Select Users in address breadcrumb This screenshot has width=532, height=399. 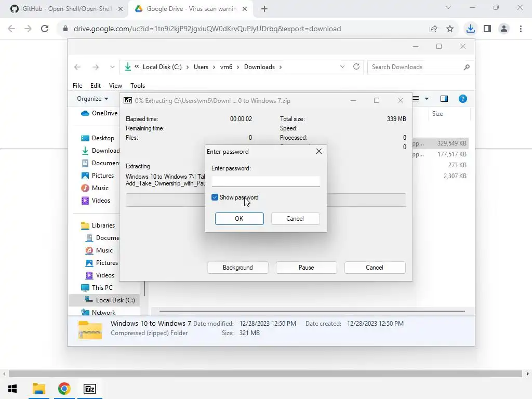tap(201, 67)
